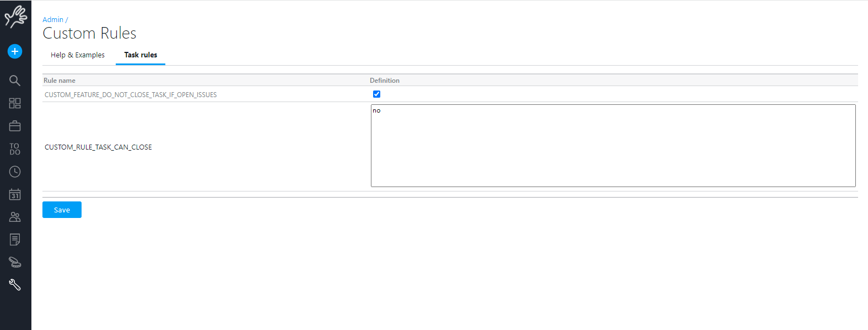Open projects via the briefcase icon

coord(15,126)
